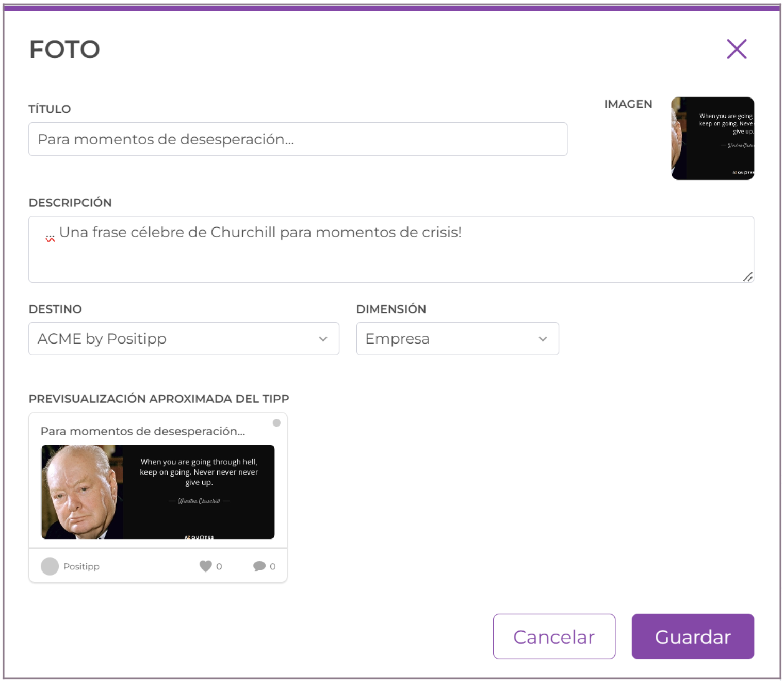
Task: Click the Descripción text area
Action: [x=391, y=249]
